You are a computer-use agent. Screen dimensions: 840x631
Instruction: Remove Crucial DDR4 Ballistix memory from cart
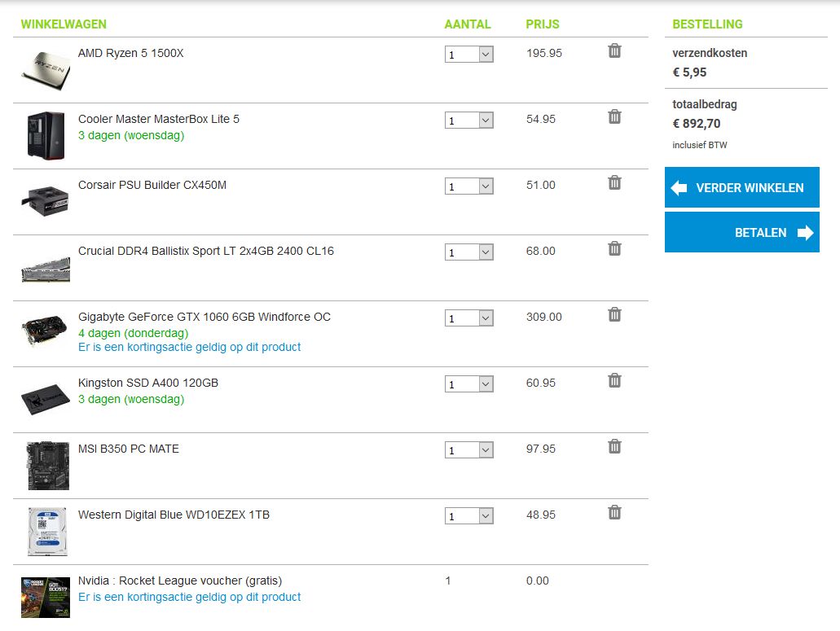pos(614,249)
